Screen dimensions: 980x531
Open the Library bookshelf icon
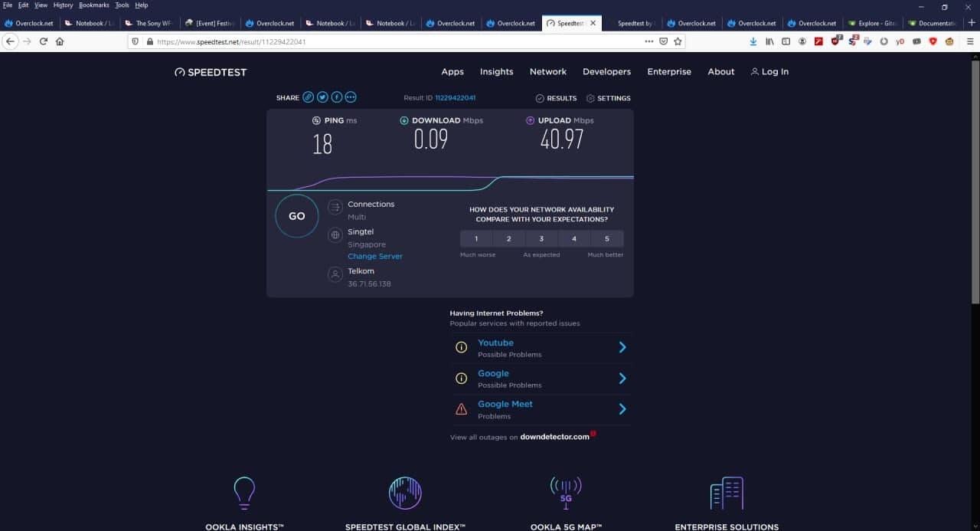(769, 41)
